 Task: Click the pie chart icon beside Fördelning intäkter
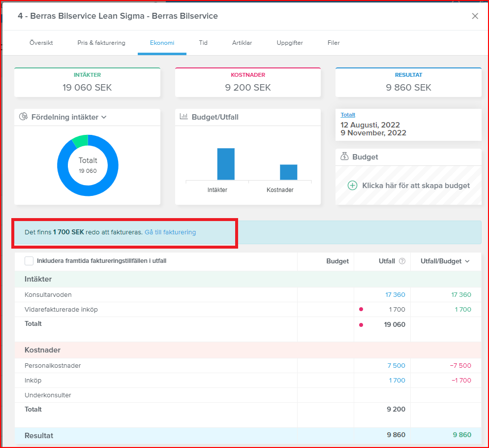[24, 117]
